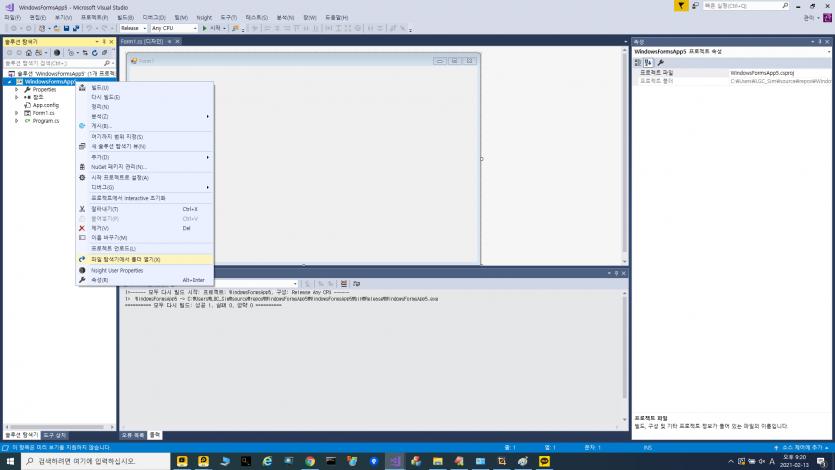Select the 프로젝트 파일 property row
This screenshot has height=470, width=835.
click(x=732, y=72)
